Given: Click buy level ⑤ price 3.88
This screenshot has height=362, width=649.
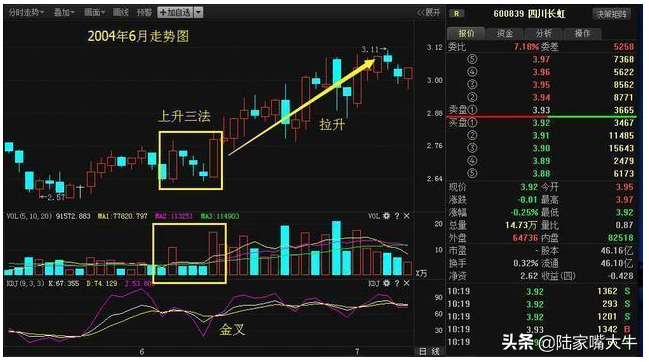Looking at the screenshot, I should coord(541,173).
